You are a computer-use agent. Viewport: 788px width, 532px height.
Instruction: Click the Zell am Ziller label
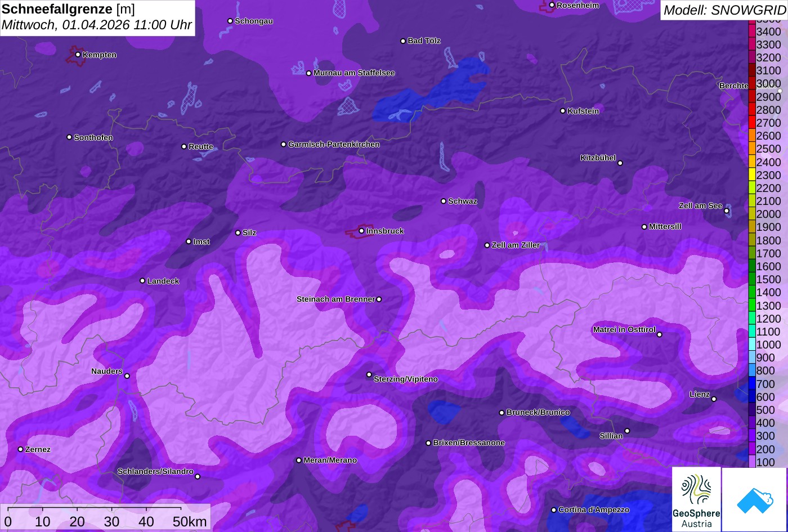[x=516, y=245]
